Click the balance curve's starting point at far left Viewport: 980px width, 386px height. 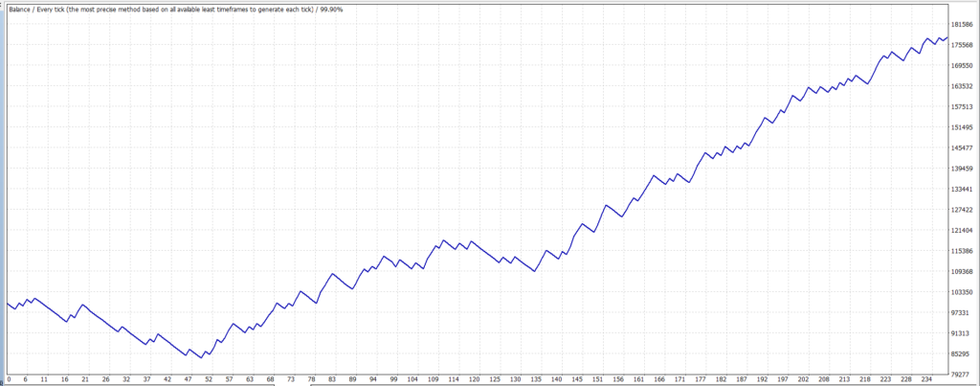pos(7,303)
